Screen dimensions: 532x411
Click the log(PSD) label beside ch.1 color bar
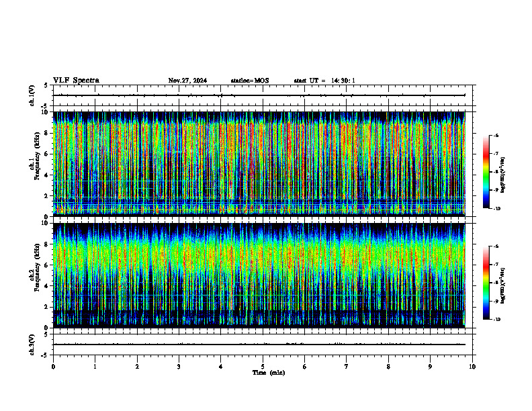click(x=502, y=175)
